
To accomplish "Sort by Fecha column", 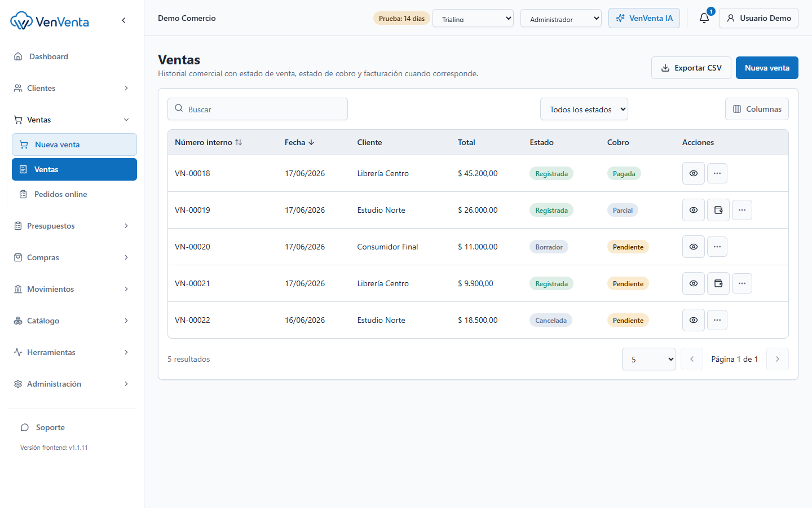I will click(299, 142).
